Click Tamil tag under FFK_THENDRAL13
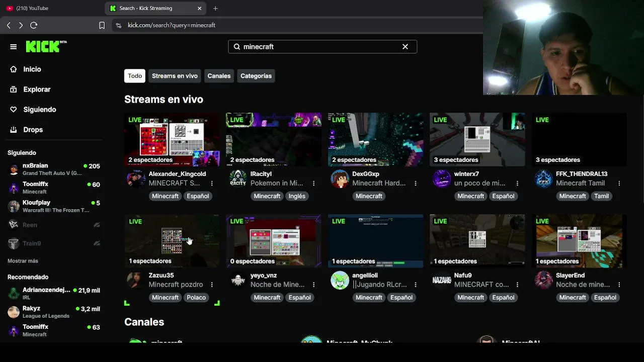The width and height of the screenshot is (644, 362). coord(601,196)
